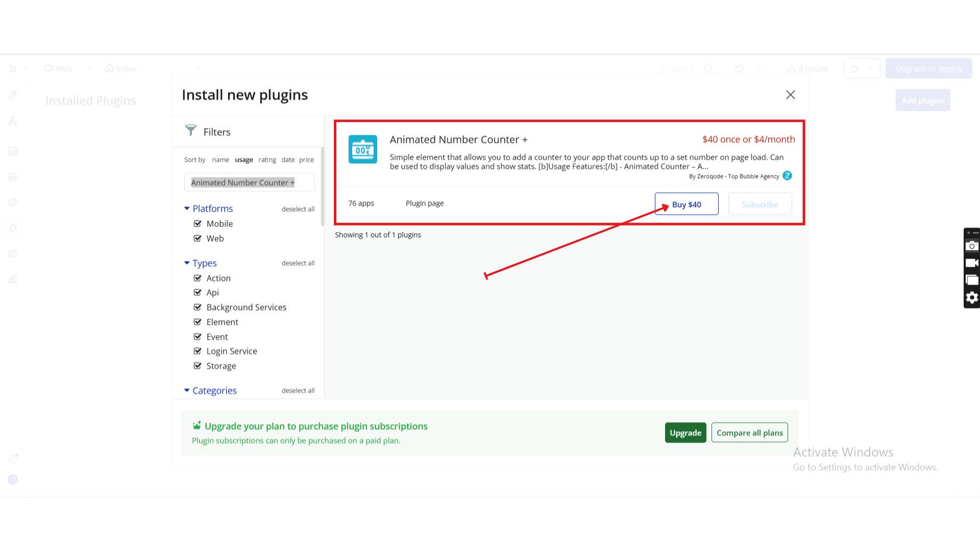
Task: Uncheck the Login Service checkbox
Action: [198, 351]
